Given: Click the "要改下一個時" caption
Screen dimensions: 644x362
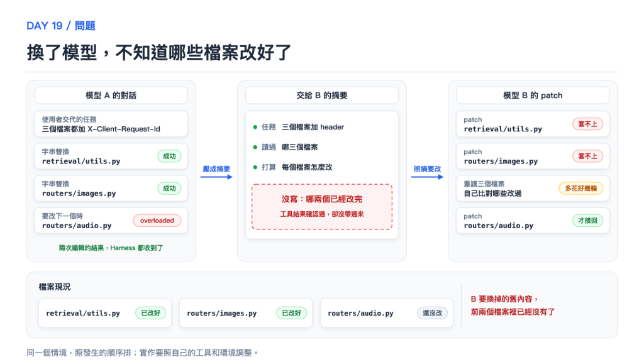Looking at the screenshot, I should pyautogui.click(x=62, y=216).
